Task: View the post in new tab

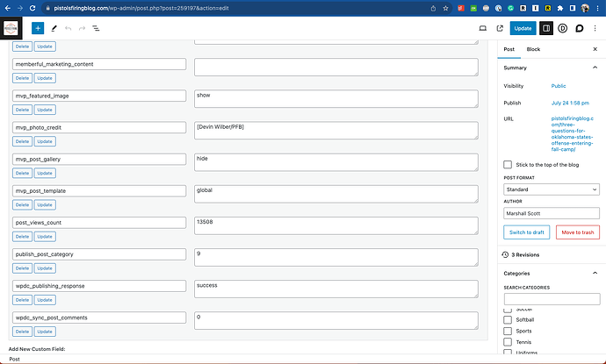Action: click(500, 28)
